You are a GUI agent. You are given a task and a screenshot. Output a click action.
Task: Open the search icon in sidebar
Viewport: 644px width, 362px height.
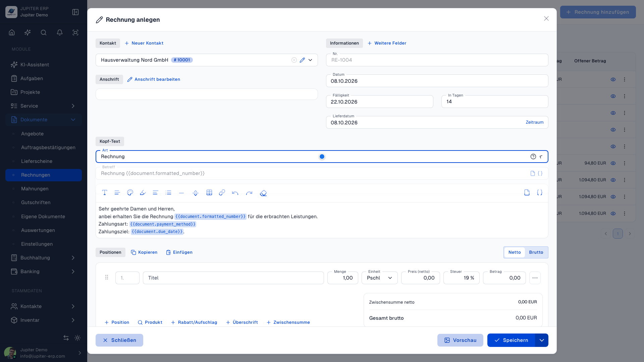coord(44,33)
